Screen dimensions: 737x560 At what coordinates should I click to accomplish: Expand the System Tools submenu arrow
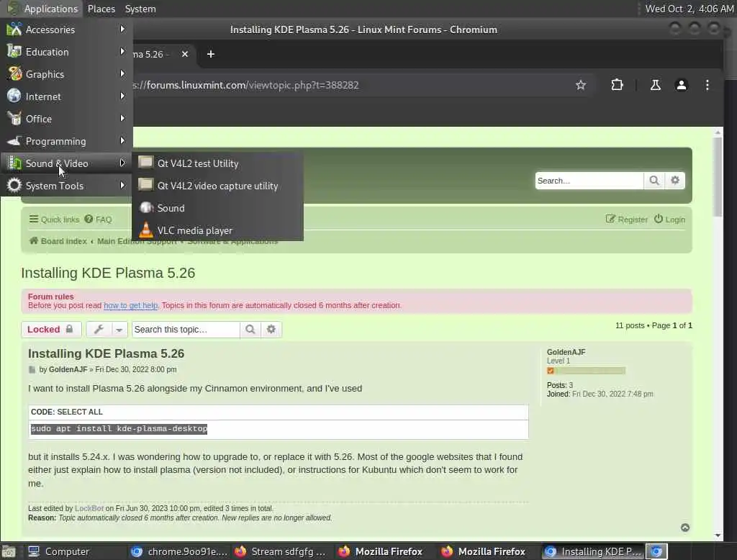[x=122, y=185]
